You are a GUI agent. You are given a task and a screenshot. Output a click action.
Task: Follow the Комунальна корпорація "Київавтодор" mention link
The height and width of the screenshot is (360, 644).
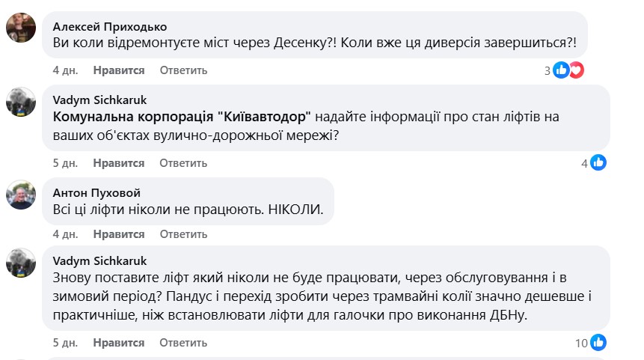[x=183, y=118]
